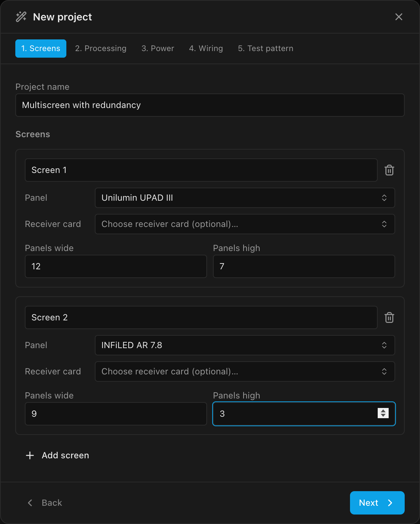Click Screen 1 Panels high field showing 7
This screenshot has height=524, width=420.
304,266
